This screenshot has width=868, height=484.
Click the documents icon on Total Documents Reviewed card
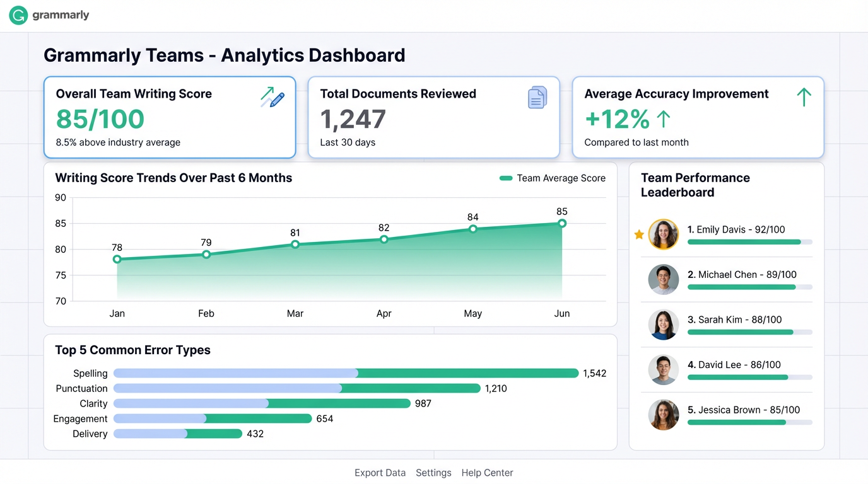pyautogui.click(x=537, y=97)
